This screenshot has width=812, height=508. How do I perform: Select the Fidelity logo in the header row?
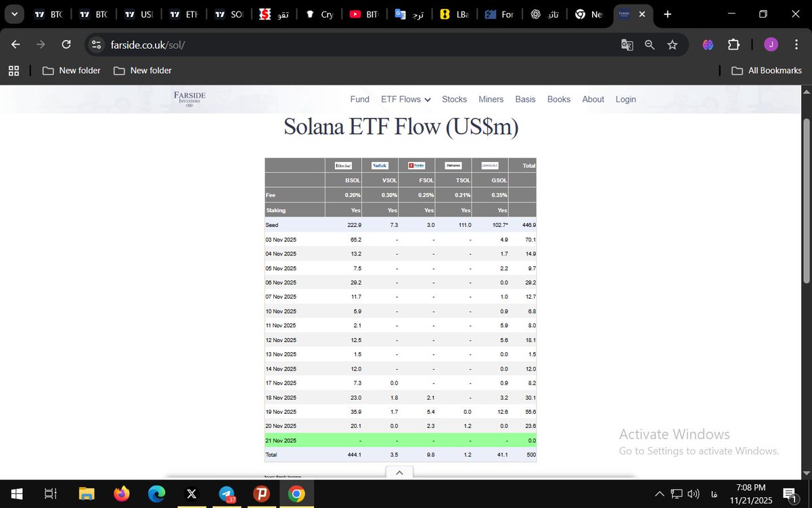click(416, 165)
